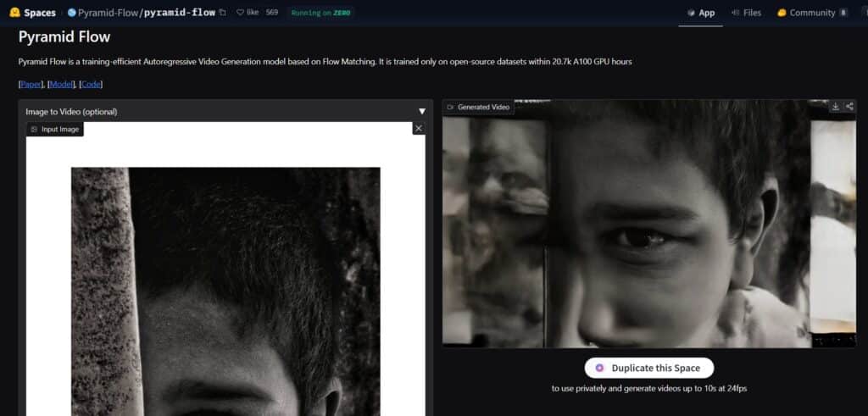This screenshot has height=416, width=868.
Task: Click the Spaces text in header
Action: click(40, 13)
